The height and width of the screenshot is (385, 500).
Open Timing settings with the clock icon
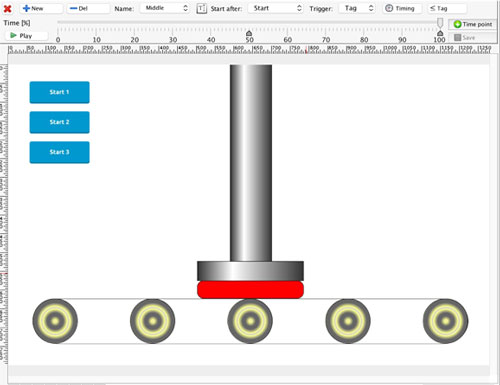(403, 8)
